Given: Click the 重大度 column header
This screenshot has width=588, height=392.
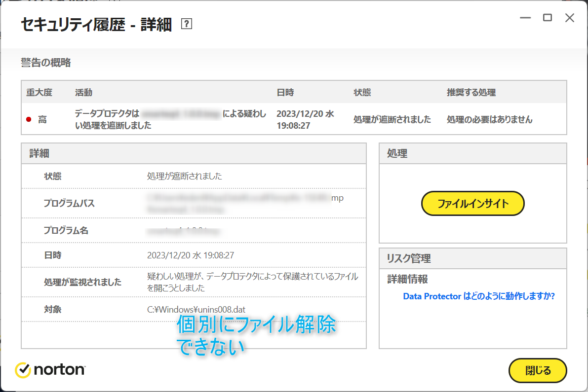Looking at the screenshot, I should [39, 92].
